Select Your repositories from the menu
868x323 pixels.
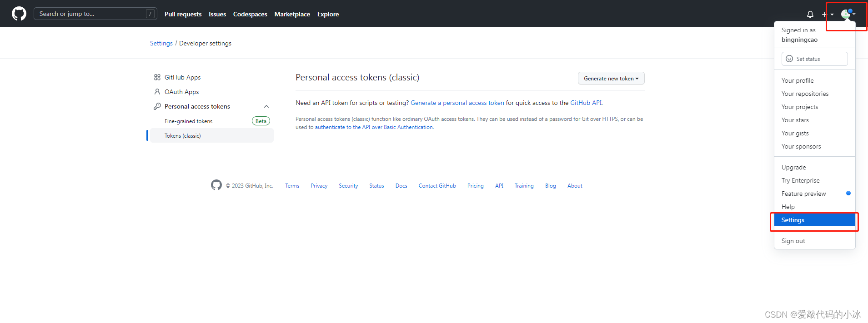[x=805, y=94]
